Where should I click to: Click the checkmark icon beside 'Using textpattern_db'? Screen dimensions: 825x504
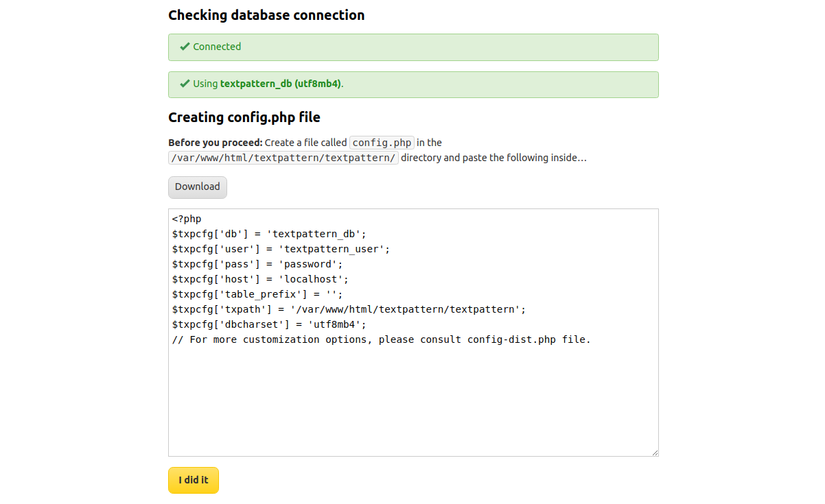point(185,84)
